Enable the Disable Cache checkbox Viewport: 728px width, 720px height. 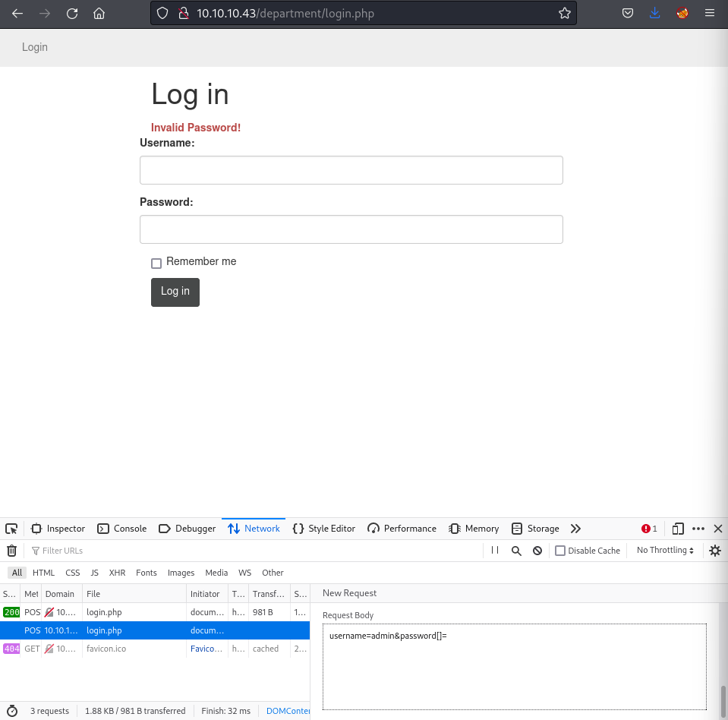click(560, 551)
